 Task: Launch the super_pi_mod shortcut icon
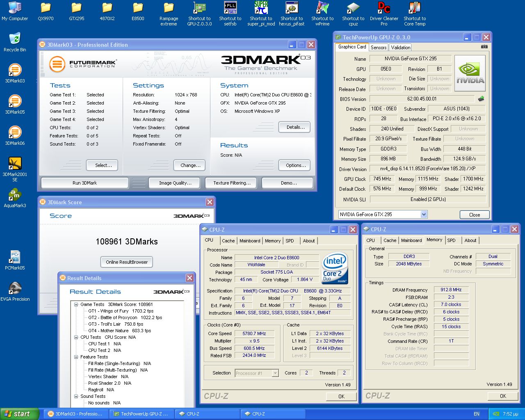coord(261,14)
